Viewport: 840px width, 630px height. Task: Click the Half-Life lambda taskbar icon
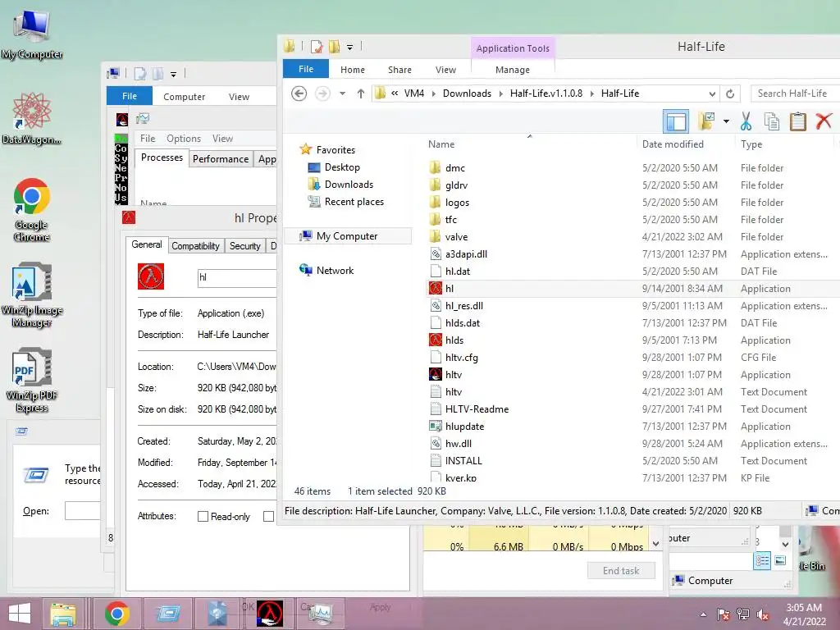tap(269, 614)
